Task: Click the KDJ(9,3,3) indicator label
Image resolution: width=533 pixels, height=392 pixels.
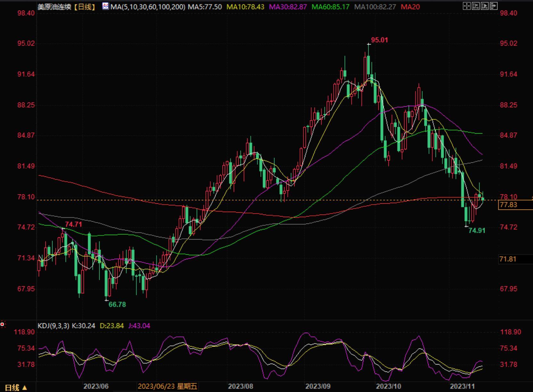Action: click(53, 326)
